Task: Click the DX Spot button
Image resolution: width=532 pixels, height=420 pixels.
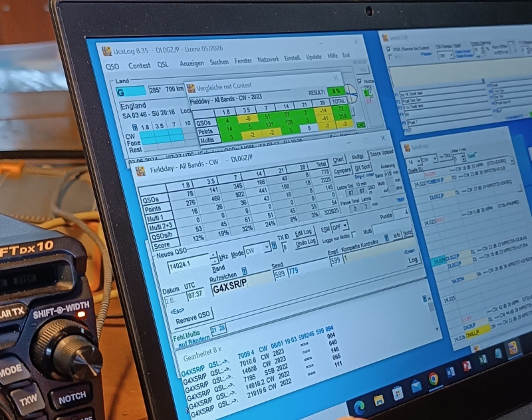Action: coord(362,167)
